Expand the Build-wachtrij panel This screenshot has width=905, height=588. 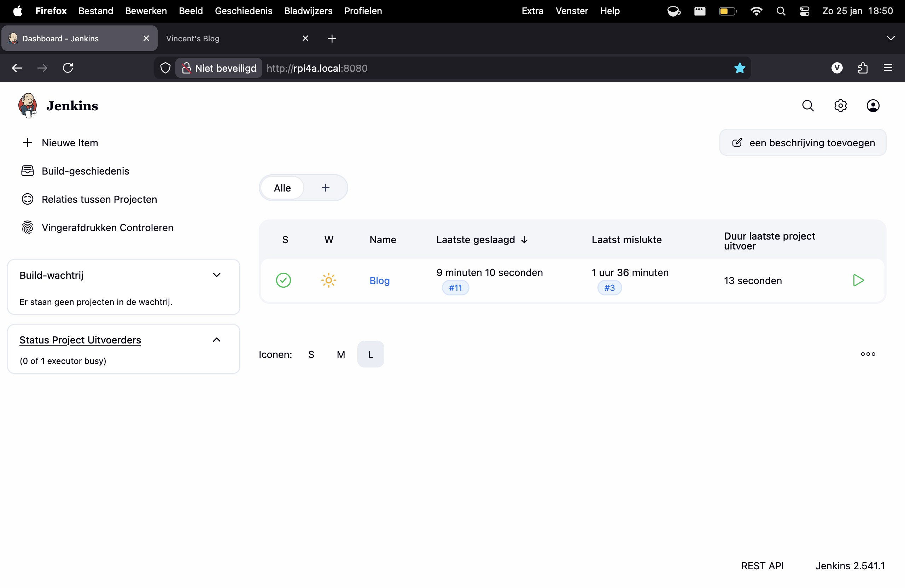pyautogui.click(x=217, y=275)
